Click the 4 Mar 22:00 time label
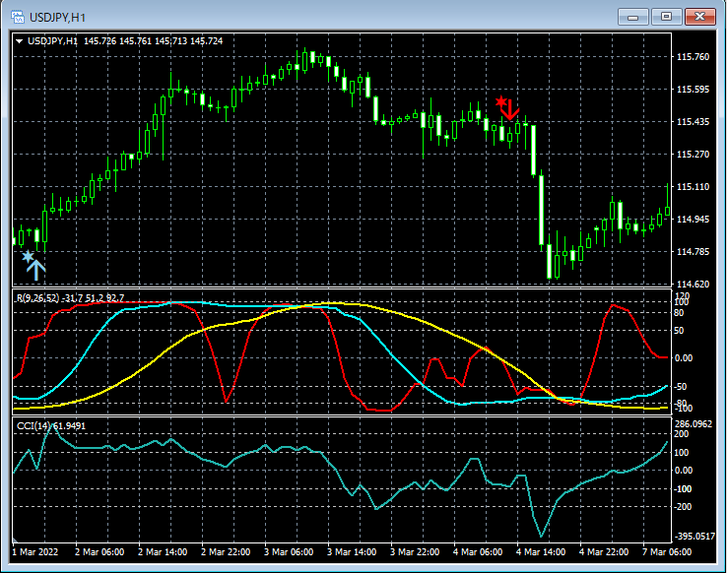This screenshot has width=728, height=573. pos(604,552)
